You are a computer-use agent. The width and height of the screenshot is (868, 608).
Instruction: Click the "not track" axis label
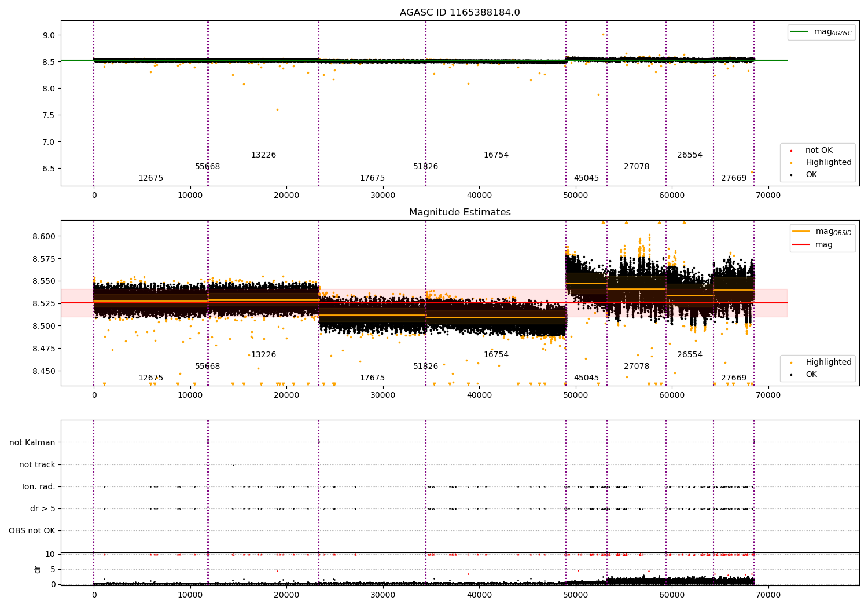pos(37,464)
